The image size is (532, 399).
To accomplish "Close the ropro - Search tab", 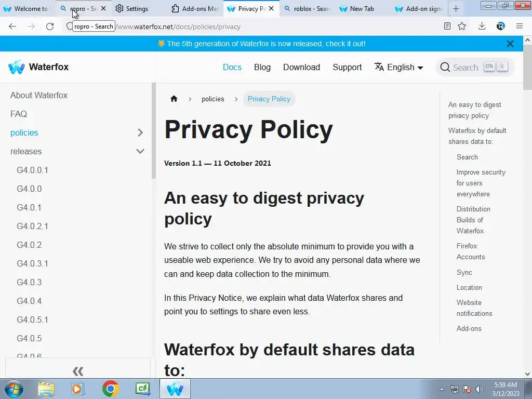I will (103, 8).
